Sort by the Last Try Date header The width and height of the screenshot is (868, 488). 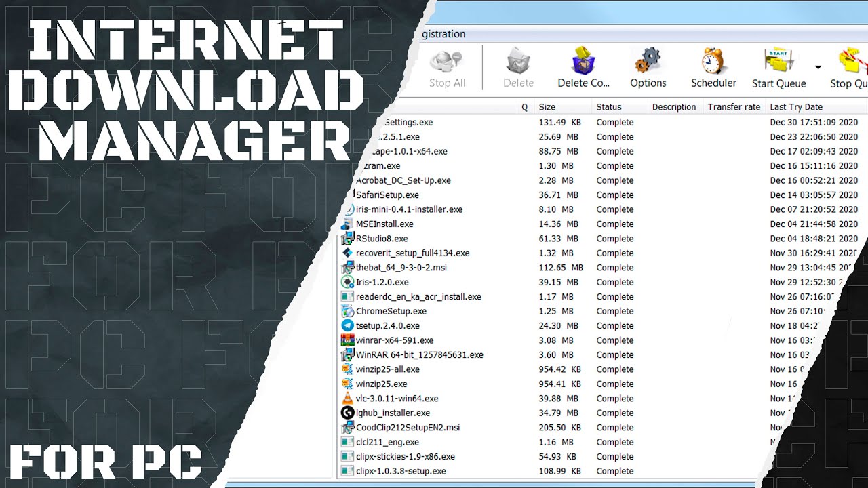[817, 107]
